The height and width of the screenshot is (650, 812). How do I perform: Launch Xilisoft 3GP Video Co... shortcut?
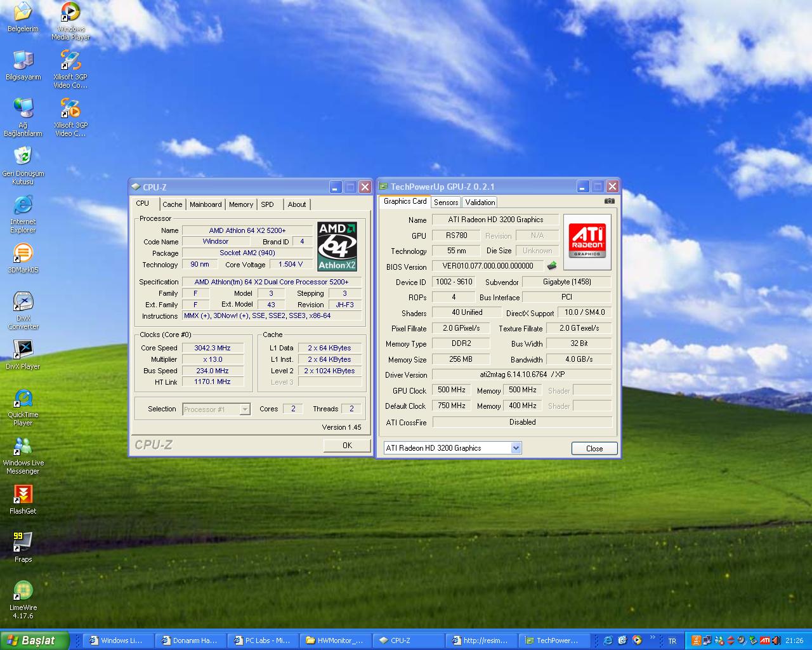point(70,69)
